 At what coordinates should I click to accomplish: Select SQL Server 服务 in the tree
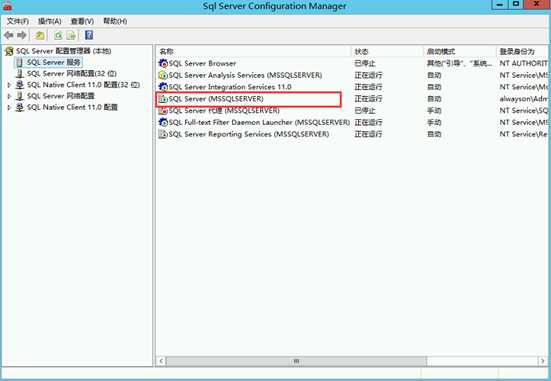tap(54, 63)
